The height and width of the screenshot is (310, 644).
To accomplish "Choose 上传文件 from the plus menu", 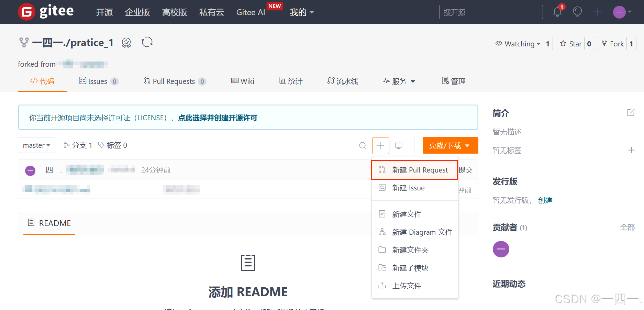I will point(407,285).
